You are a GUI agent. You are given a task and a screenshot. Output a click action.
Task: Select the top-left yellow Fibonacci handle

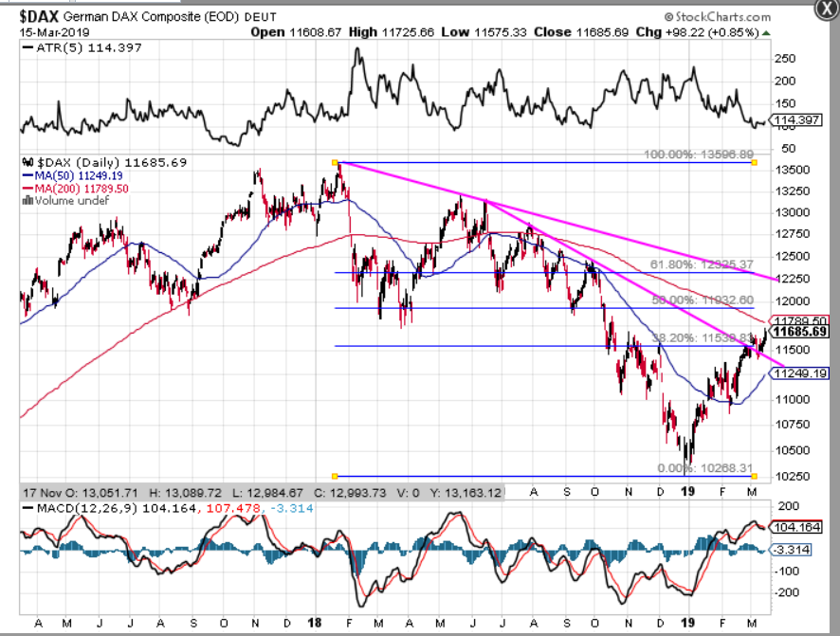pyautogui.click(x=335, y=162)
